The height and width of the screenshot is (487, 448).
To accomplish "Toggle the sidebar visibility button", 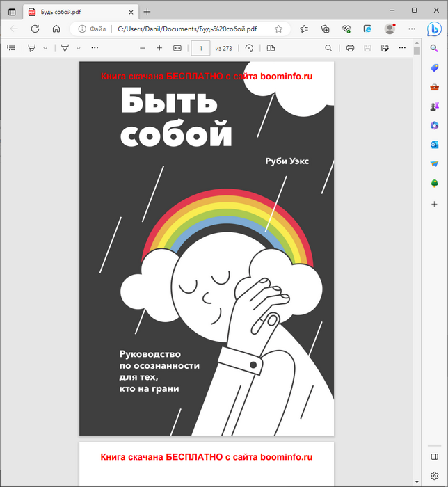I will point(434,456).
